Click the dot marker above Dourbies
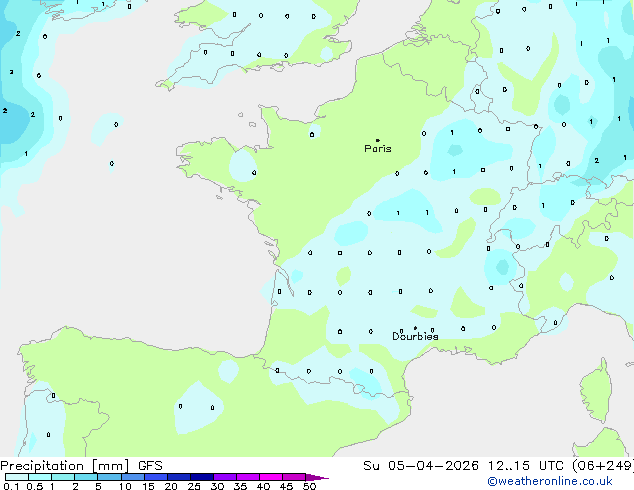 pyautogui.click(x=415, y=328)
